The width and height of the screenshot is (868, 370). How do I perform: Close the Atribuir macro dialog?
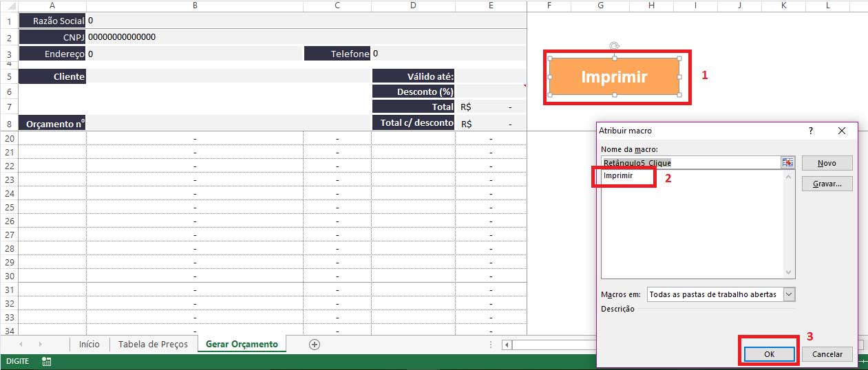pyautogui.click(x=841, y=131)
